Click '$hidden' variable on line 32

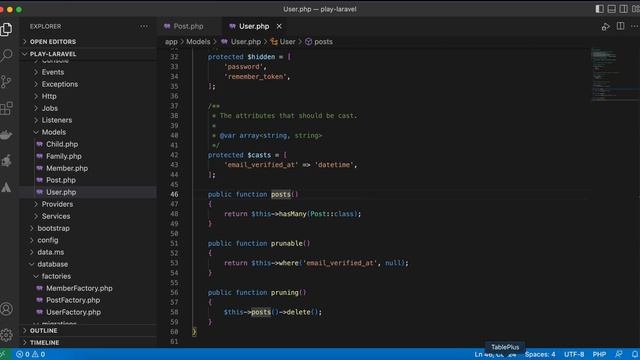point(261,57)
